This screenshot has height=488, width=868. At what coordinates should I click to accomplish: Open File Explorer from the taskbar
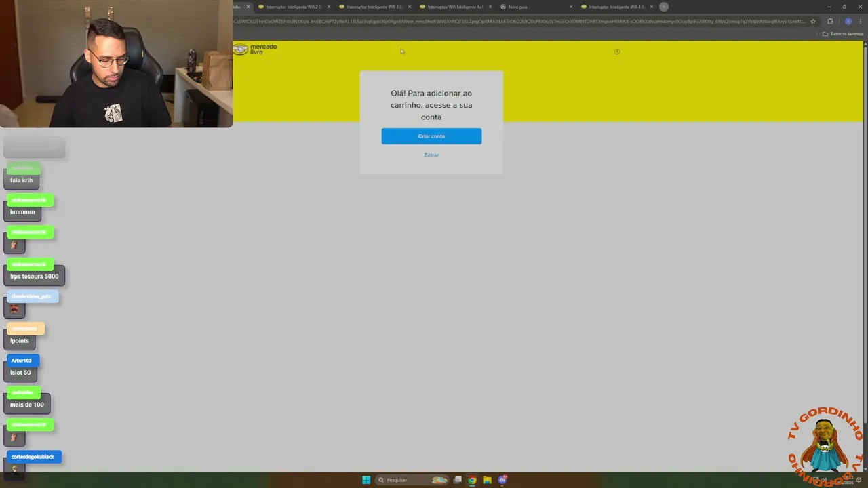pyautogui.click(x=487, y=480)
